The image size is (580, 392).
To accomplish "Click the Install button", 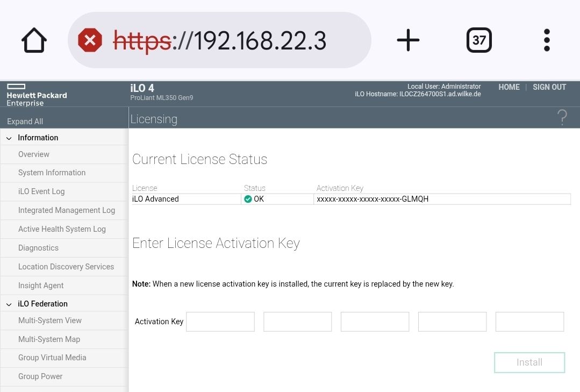I will pyautogui.click(x=529, y=362).
